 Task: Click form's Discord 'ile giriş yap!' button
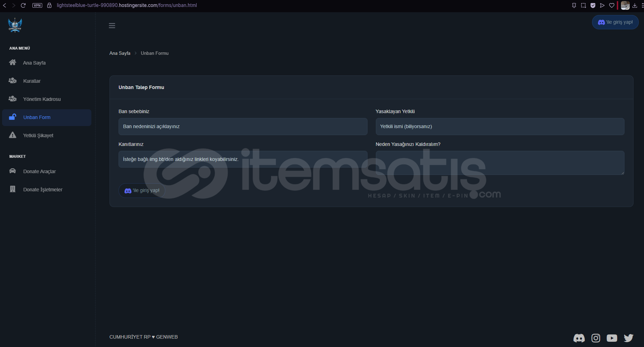tap(142, 191)
